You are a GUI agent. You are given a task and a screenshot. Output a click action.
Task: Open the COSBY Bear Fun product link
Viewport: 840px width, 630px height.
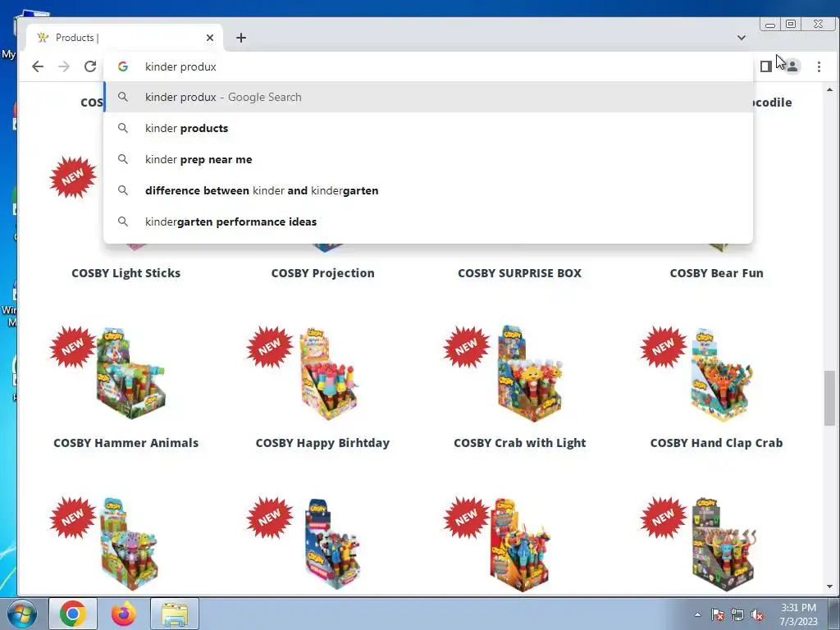pyautogui.click(x=716, y=272)
